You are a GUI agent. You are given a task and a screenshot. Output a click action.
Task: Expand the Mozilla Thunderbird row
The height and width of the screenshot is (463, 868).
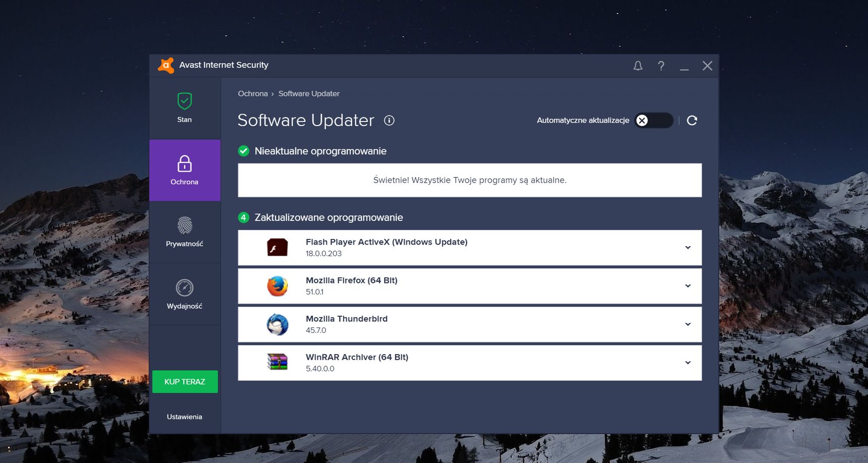tap(688, 324)
